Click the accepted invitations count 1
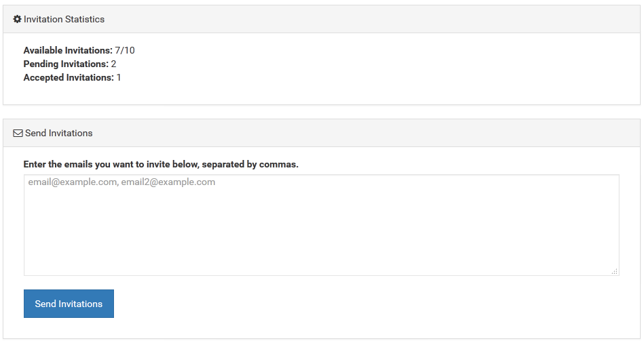644x343 pixels. pos(119,77)
